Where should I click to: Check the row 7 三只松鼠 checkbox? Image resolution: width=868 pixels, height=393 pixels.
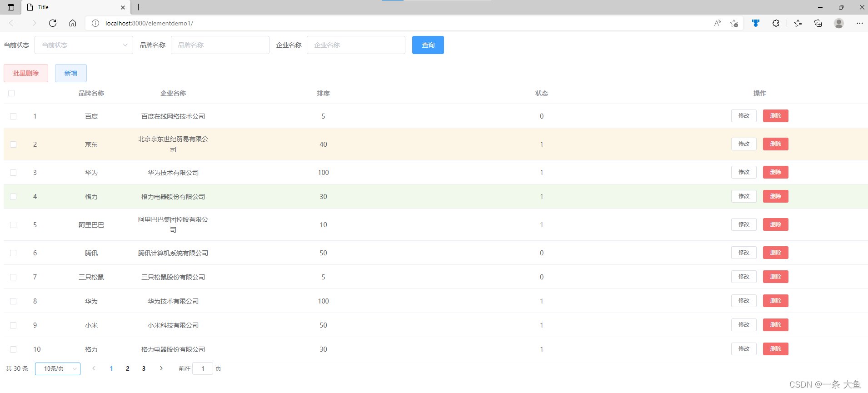(x=13, y=277)
